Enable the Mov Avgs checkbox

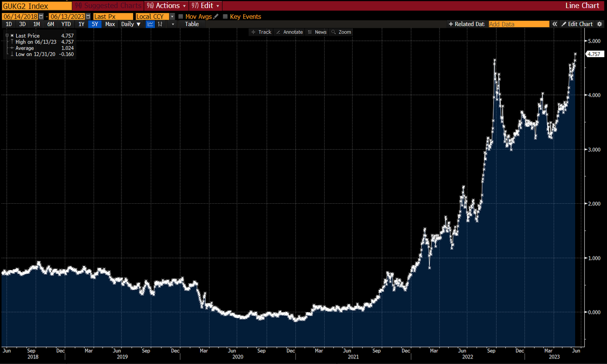[x=180, y=17]
